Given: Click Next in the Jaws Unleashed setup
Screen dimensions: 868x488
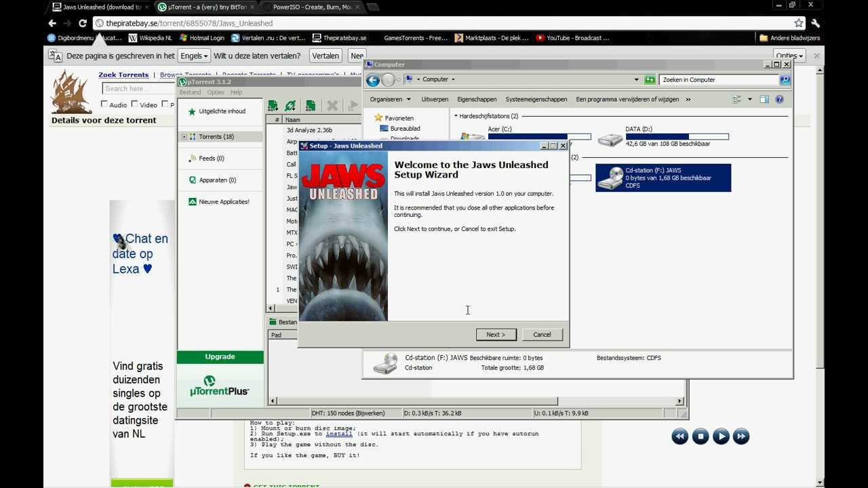Looking at the screenshot, I should tap(496, 334).
